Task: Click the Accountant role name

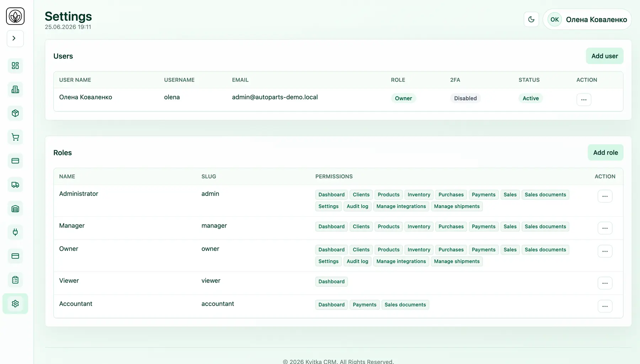Action: point(76,304)
